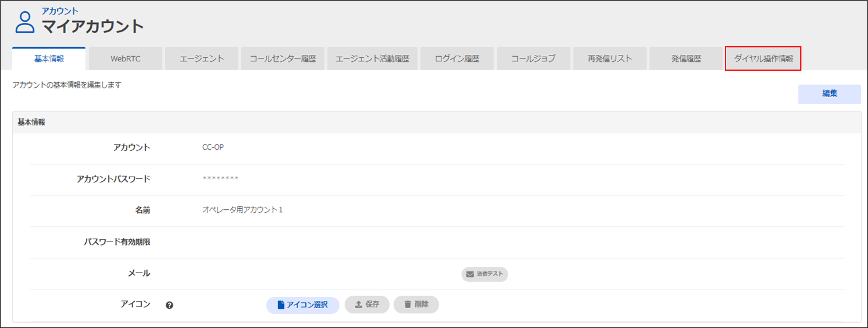The width and height of the screenshot is (868, 328).
Task: Open the 基本情報 tab
Action: 49,59
